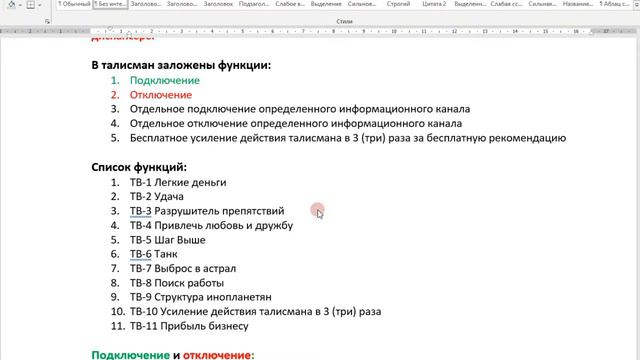Click the green 'Подключение' list item
The width and height of the screenshot is (640, 360).
[x=165, y=80]
